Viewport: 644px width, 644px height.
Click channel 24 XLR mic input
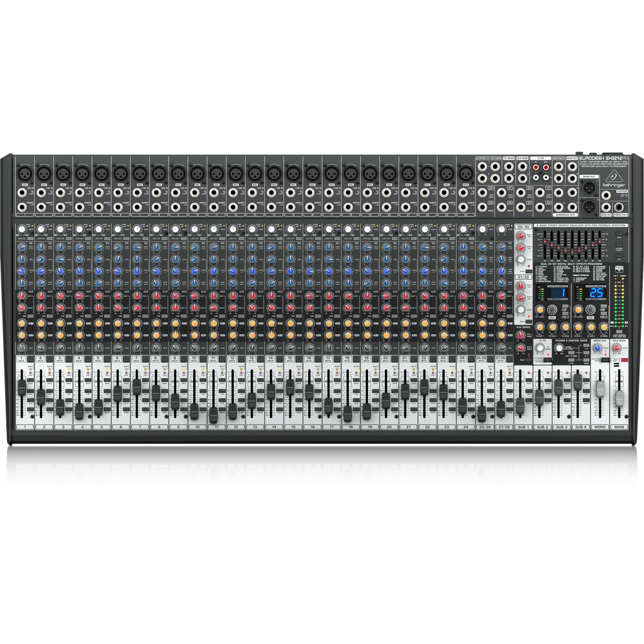coord(465,173)
